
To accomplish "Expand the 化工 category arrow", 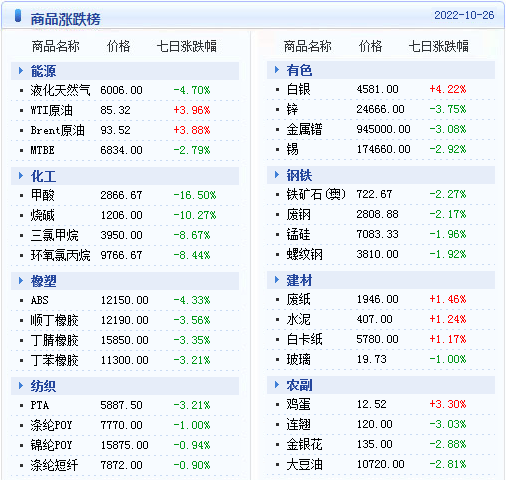I will click(x=21, y=176).
